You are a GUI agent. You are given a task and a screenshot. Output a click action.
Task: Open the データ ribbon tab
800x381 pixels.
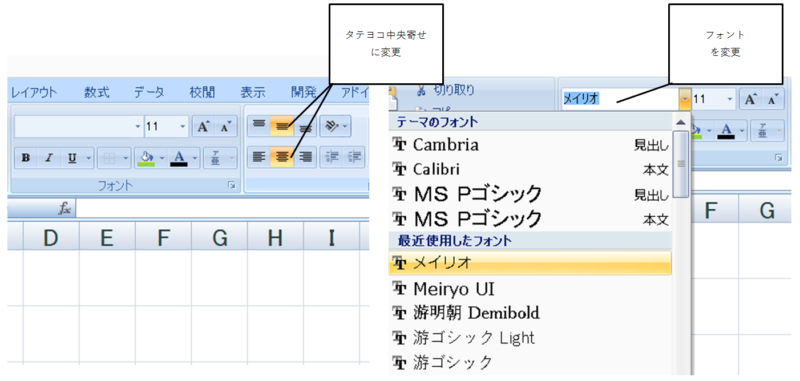click(149, 92)
